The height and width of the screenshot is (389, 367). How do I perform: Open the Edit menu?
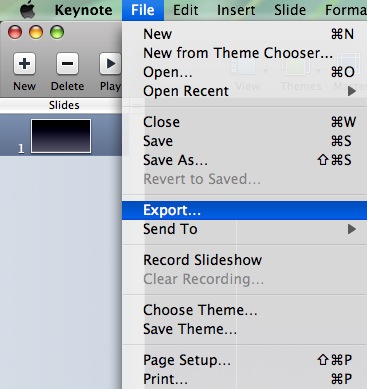[186, 10]
